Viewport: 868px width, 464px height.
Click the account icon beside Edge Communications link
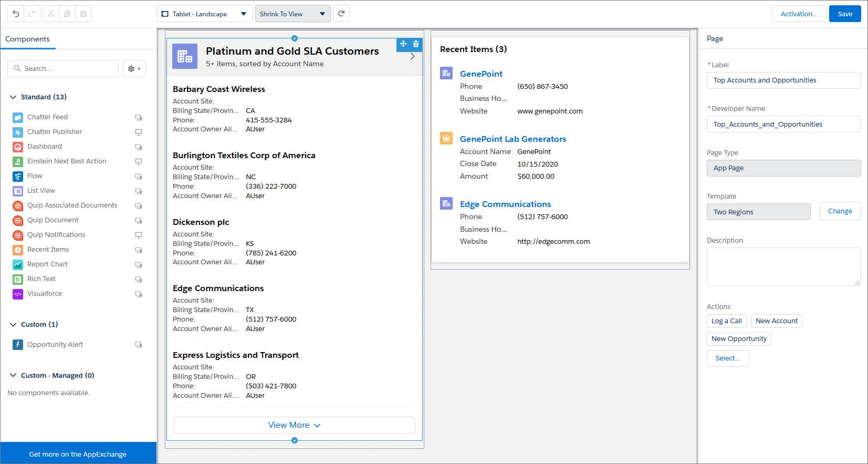pos(446,203)
